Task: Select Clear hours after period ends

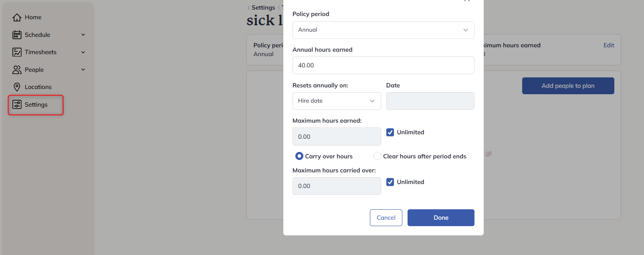Action: point(377,156)
